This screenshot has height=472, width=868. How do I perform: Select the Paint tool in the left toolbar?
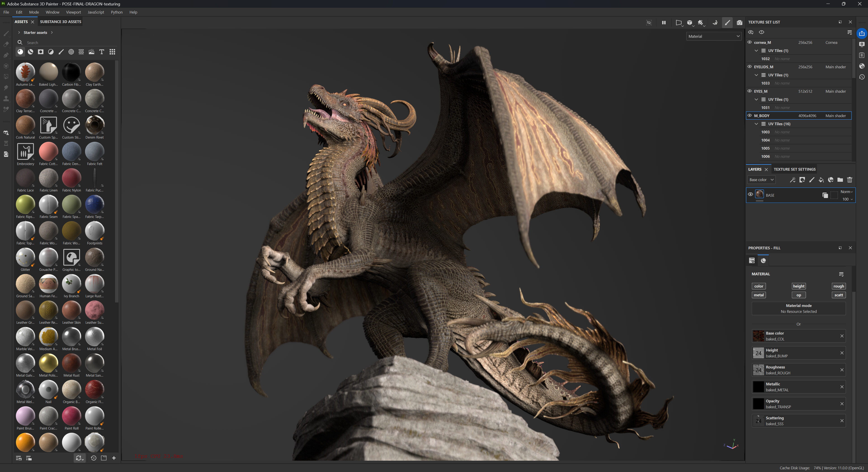pos(6,33)
